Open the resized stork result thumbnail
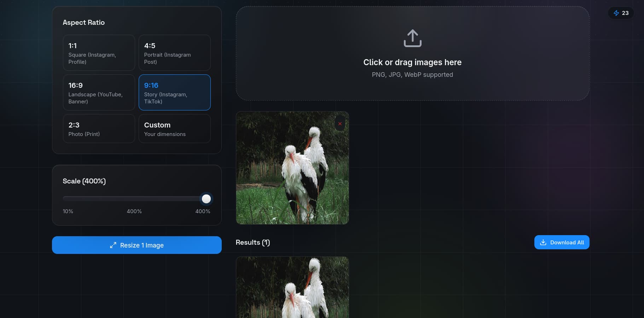This screenshot has width=644, height=318. coord(292,287)
